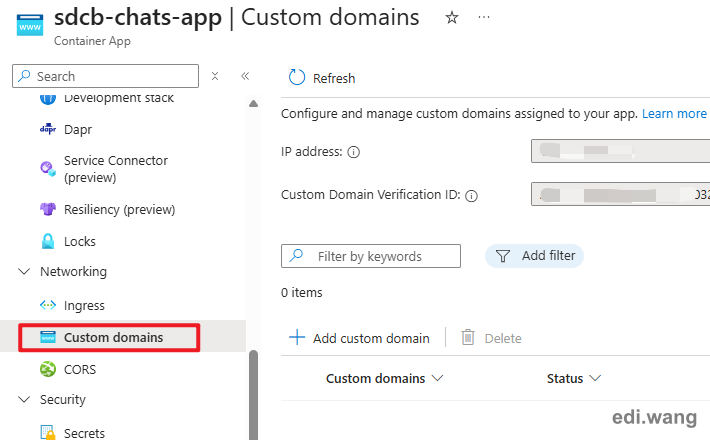Click the Status column header

pyautogui.click(x=565, y=378)
